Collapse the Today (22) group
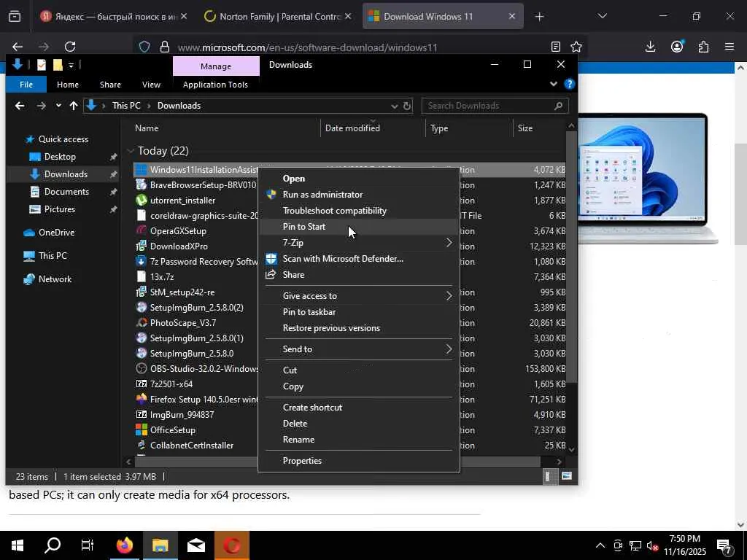747x560 pixels. tap(131, 151)
